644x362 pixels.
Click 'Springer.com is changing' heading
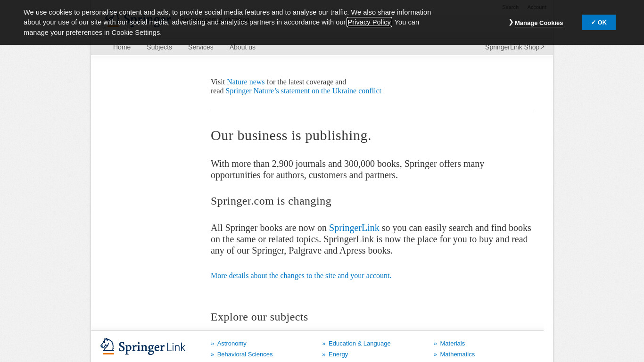(x=271, y=201)
